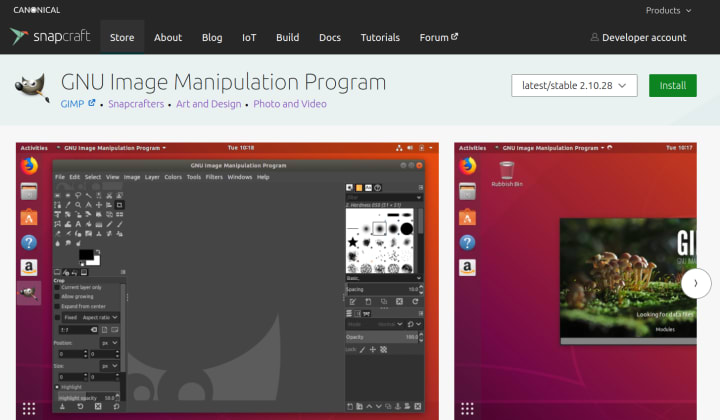This screenshot has height=420, width=720.
Task: Click the edit brush icon under Spacing
Action: [352, 302]
